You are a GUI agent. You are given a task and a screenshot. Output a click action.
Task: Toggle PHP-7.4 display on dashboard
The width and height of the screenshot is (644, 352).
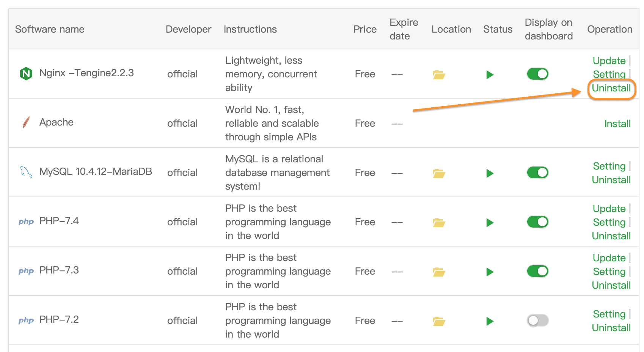click(537, 222)
